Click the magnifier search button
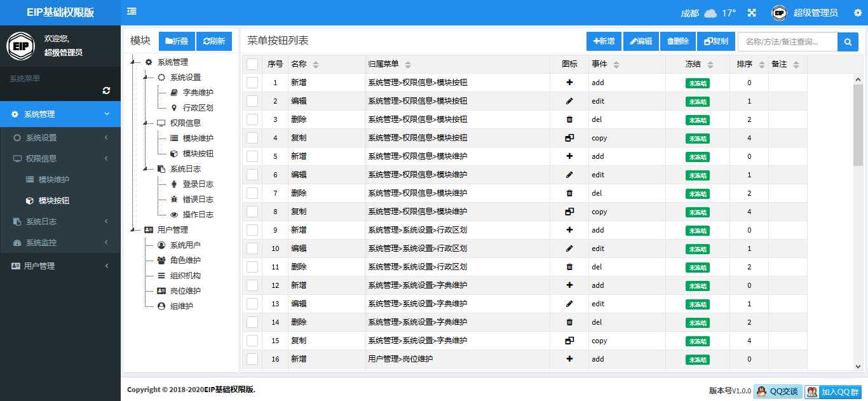The height and width of the screenshot is (401, 868). point(848,41)
